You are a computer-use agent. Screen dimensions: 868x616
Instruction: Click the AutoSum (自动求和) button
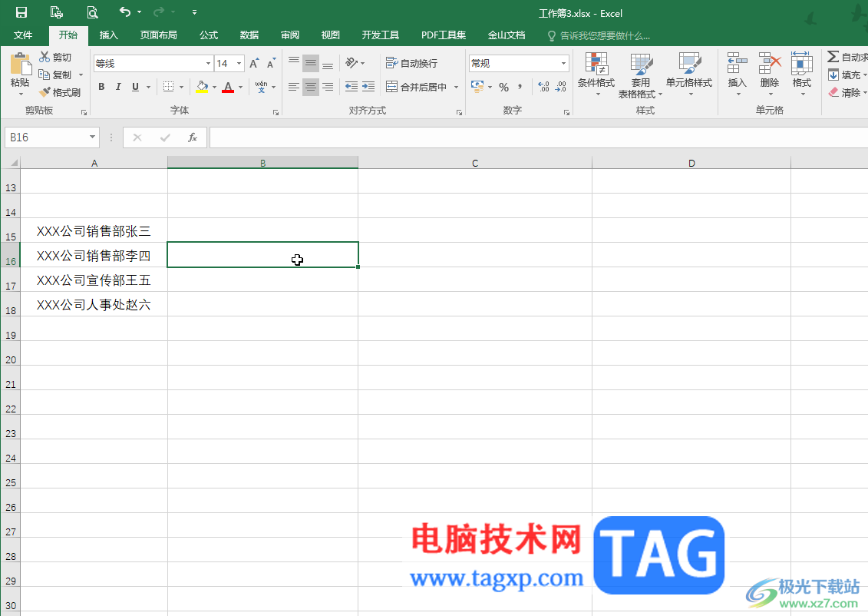click(x=847, y=57)
